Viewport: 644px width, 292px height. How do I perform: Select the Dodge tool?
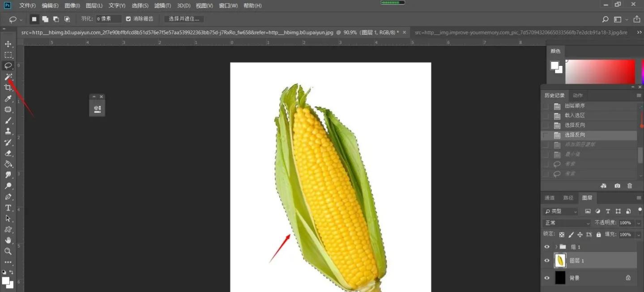8,186
